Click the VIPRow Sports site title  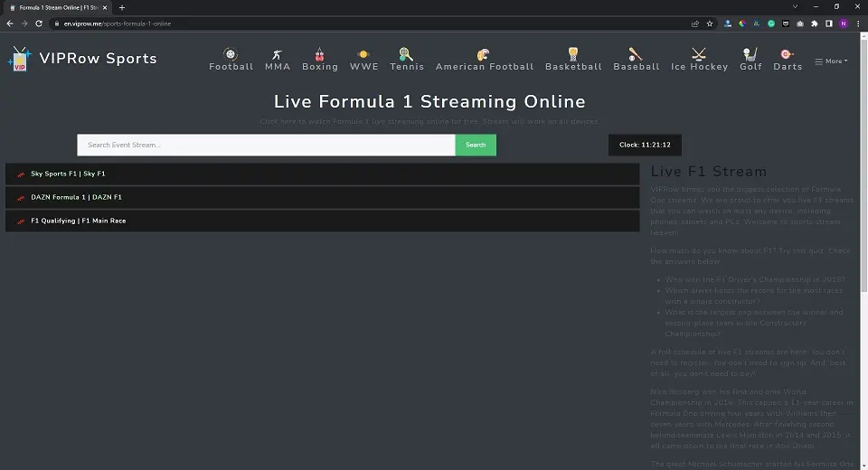click(x=98, y=59)
